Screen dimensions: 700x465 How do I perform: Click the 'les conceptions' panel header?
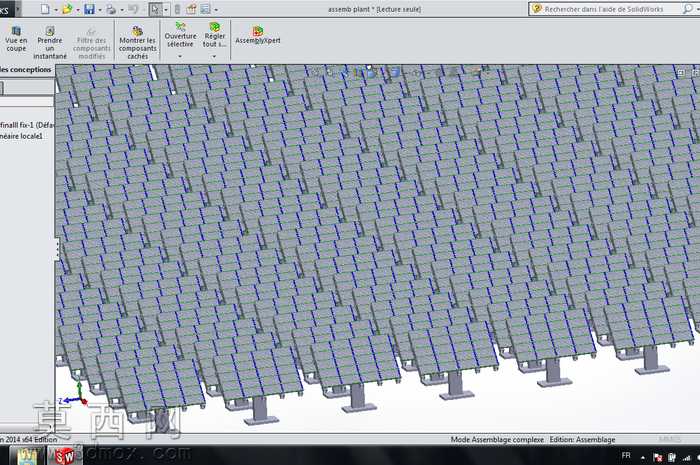(x=26, y=70)
